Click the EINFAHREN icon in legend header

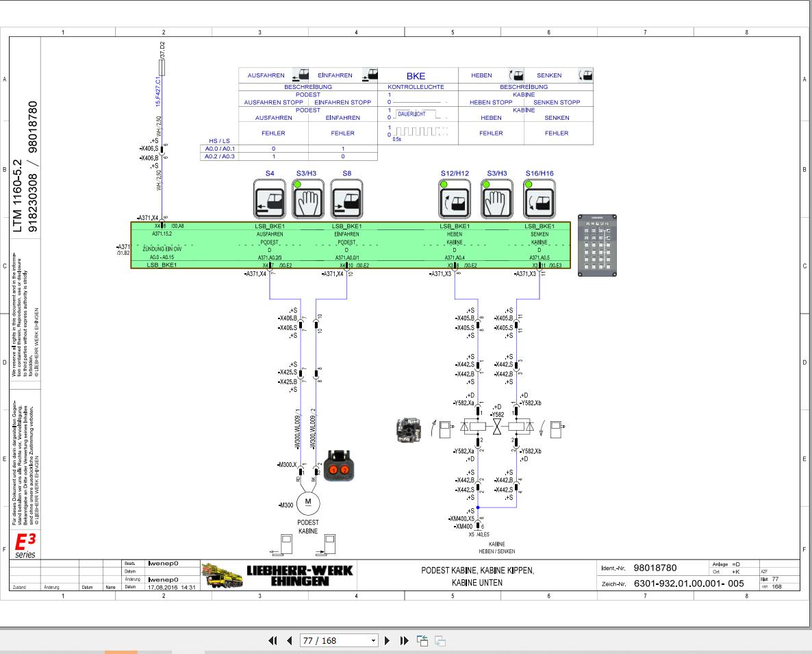370,75
